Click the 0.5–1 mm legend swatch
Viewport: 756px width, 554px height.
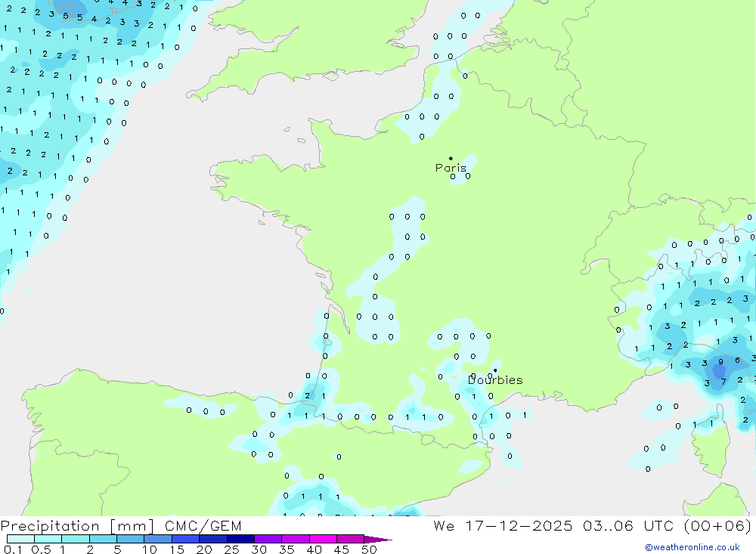(x=48, y=539)
